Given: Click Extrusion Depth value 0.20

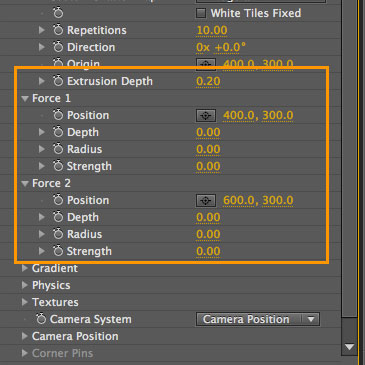Looking at the screenshot, I should [208, 81].
